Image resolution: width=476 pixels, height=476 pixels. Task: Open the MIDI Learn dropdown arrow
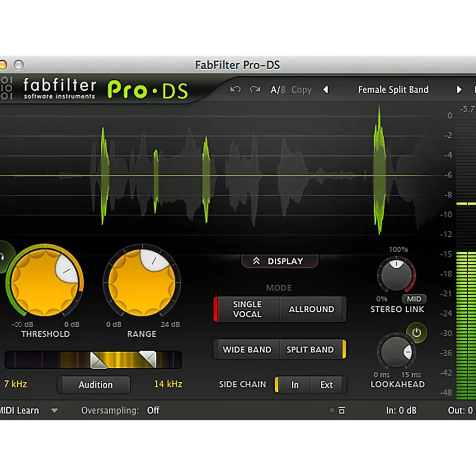[x=54, y=410]
